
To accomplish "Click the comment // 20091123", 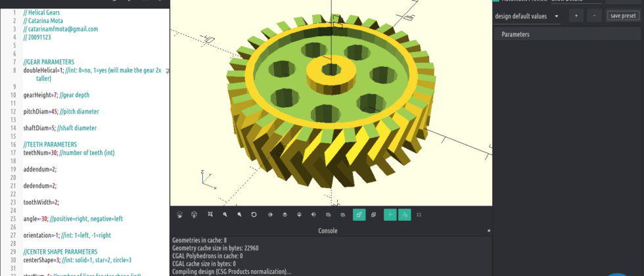I will 37,37.
